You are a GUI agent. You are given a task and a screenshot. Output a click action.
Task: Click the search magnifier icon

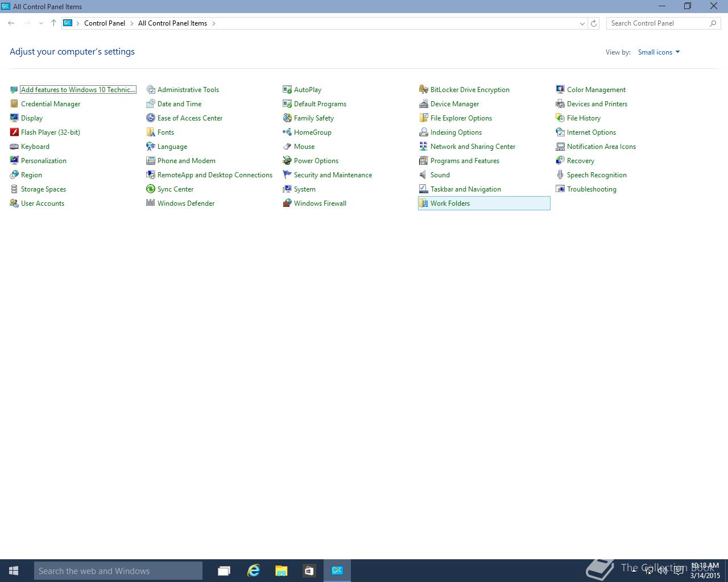tap(713, 23)
